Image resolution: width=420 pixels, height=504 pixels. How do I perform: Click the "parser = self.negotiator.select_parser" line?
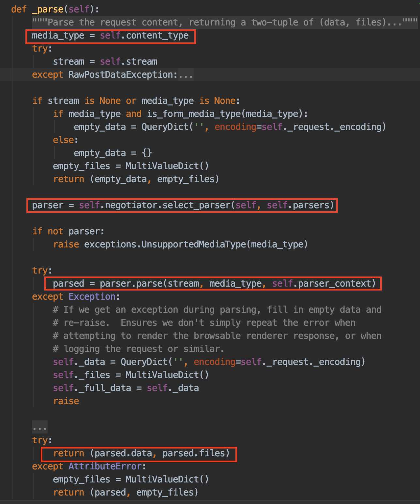pyautogui.click(x=183, y=205)
